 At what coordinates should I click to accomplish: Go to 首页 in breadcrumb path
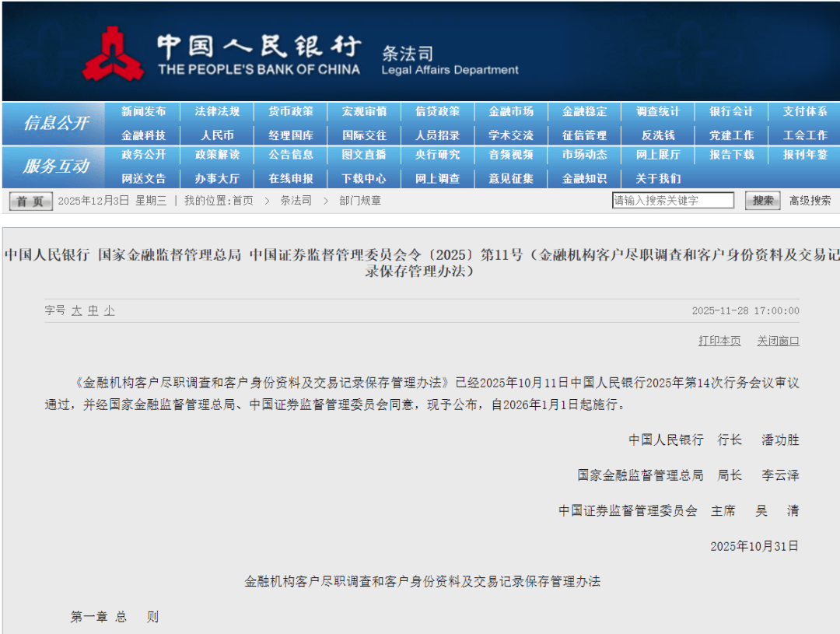pyautogui.click(x=243, y=201)
